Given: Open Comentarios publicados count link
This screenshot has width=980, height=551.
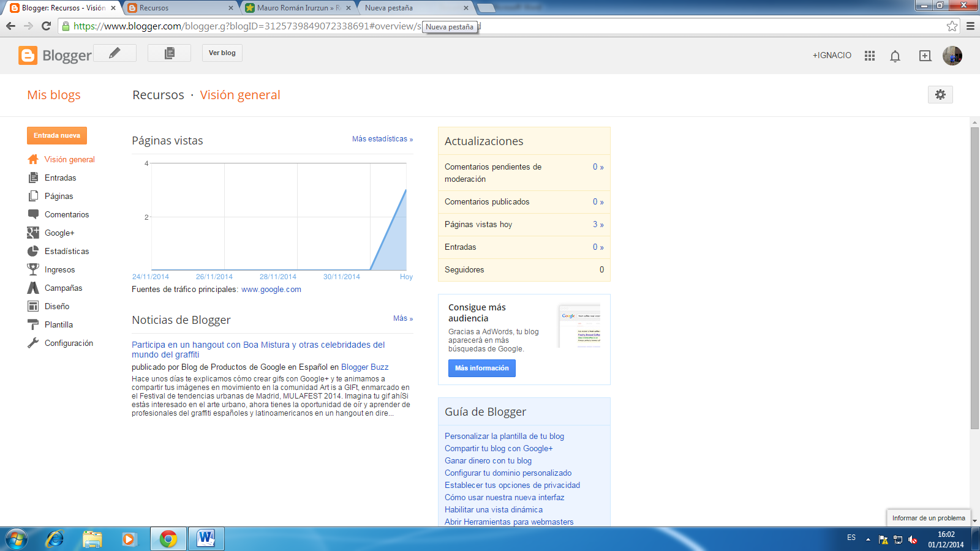Looking at the screenshot, I should tap(598, 201).
